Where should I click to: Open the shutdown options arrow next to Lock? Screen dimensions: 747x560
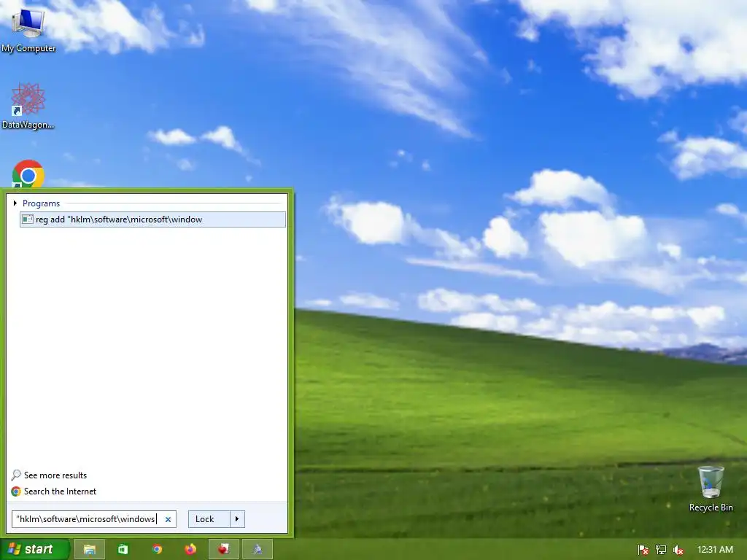click(237, 519)
